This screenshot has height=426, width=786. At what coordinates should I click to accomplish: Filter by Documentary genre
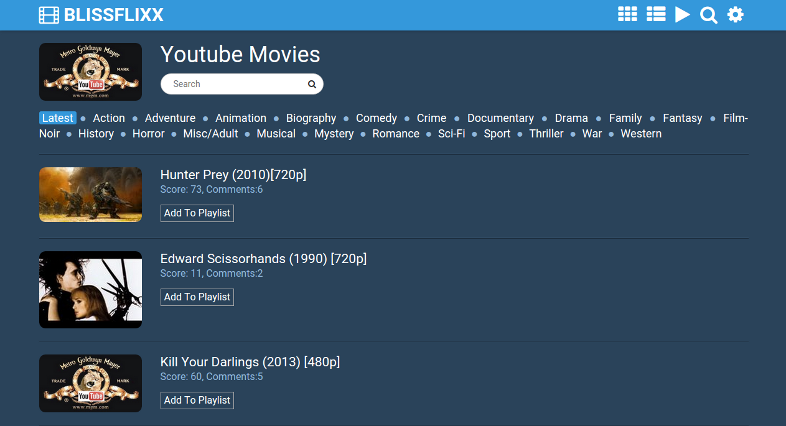coord(500,118)
